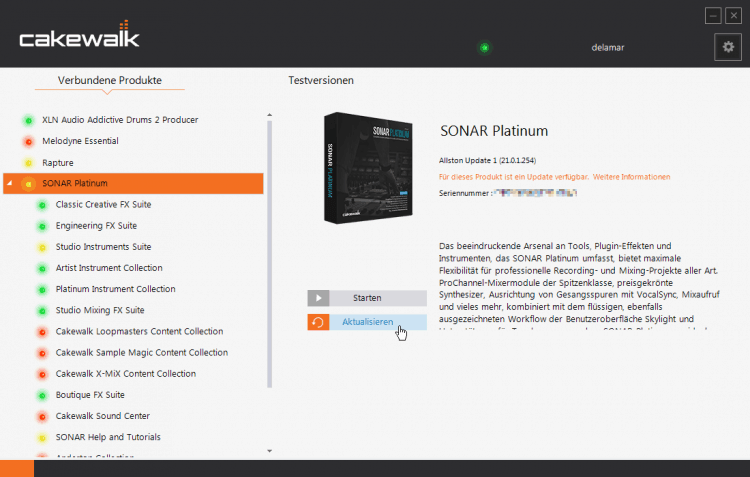The height and width of the screenshot is (477, 750).
Task: Open settings via the gear icon
Action: [728, 47]
